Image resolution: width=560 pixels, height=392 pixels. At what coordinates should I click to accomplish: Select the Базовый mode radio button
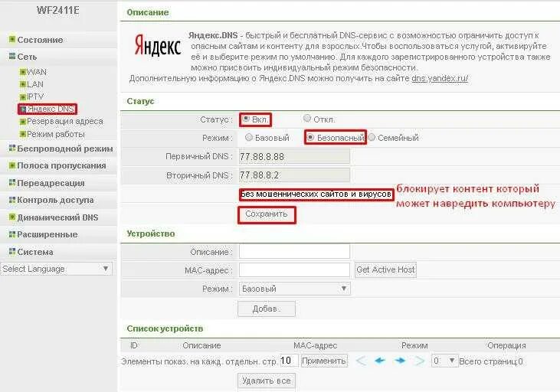tap(249, 137)
